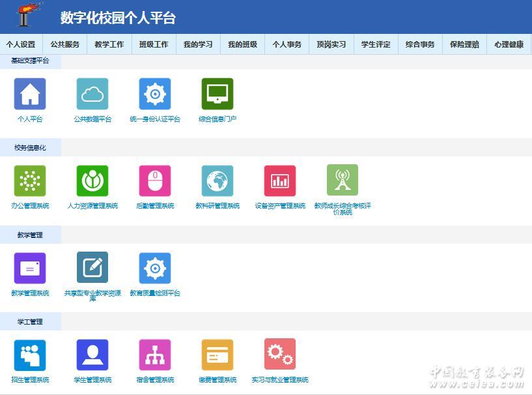Screen dimensions: 532x395
Task: Click the 学生管理系统 label link
Action: point(92,380)
